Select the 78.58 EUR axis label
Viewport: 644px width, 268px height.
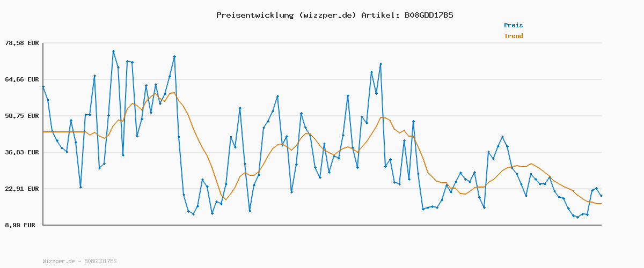tap(23, 43)
